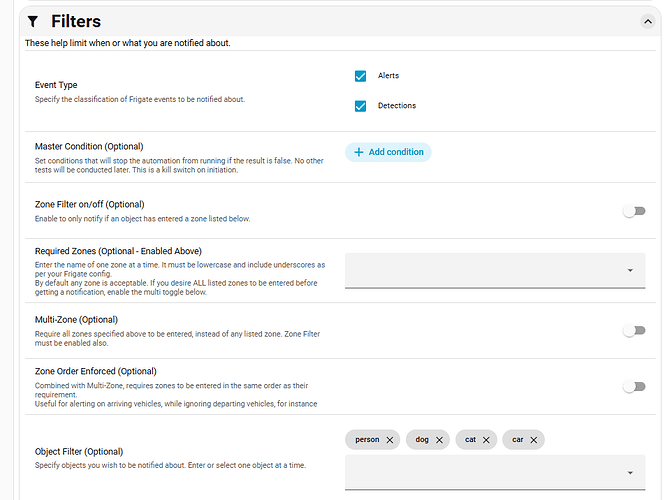Click the Zone Filter on/off (Optional) label
This screenshot has height=500, width=664.
(89, 204)
